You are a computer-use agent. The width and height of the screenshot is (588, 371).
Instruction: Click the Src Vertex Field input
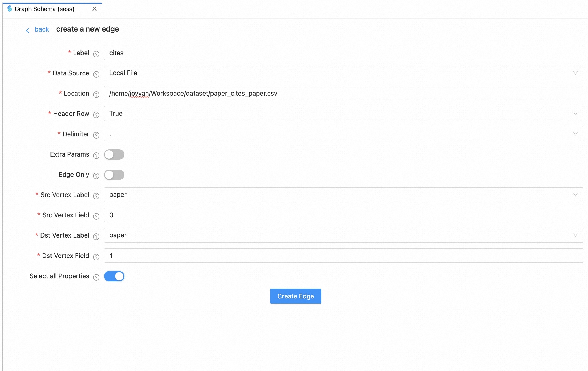(x=343, y=215)
